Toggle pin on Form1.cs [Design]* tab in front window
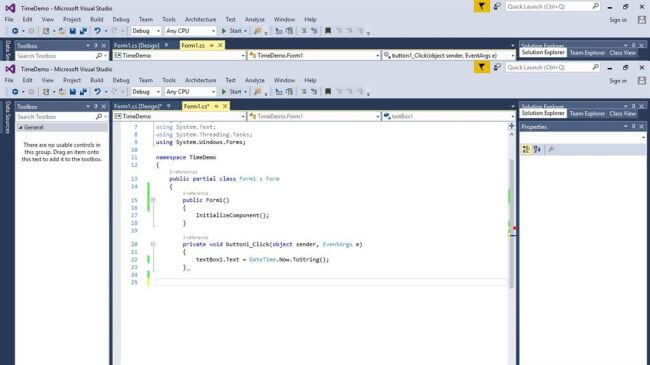This screenshot has width=650, height=365. (x=169, y=106)
